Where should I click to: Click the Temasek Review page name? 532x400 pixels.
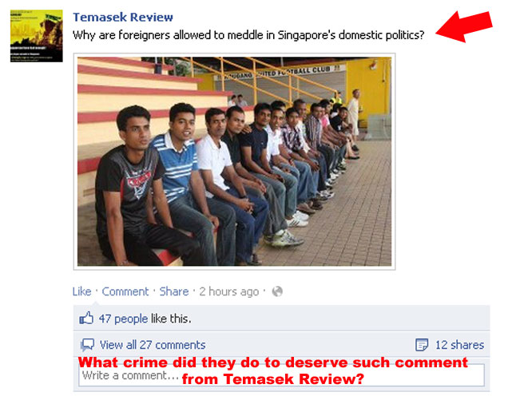[123, 17]
